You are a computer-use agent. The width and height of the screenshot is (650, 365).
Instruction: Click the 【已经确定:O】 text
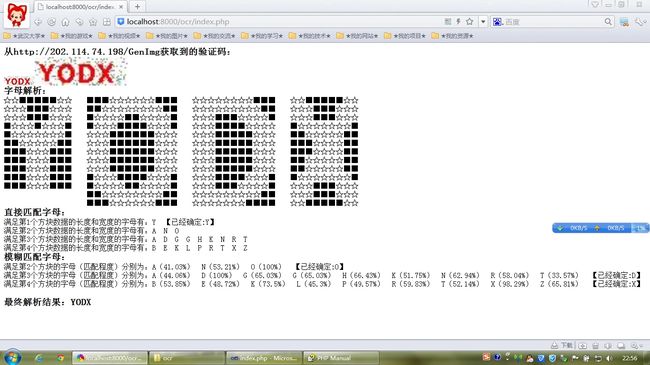[x=319, y=267]
